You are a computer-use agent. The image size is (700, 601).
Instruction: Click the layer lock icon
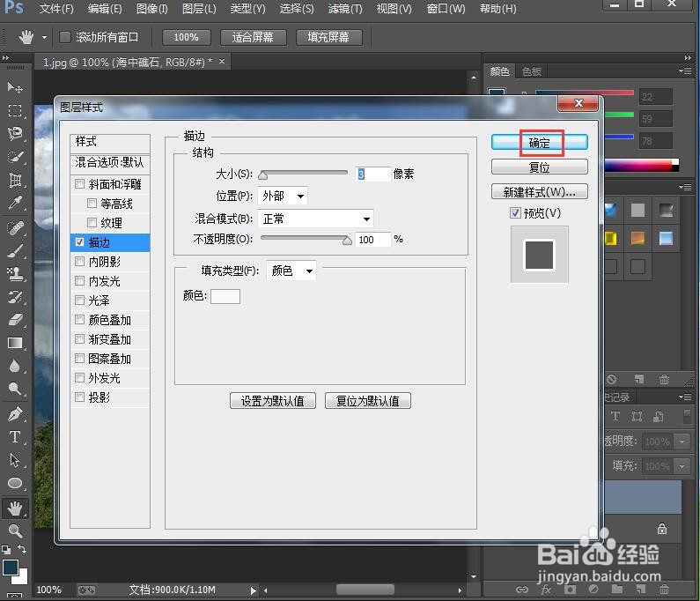(662, 529)
